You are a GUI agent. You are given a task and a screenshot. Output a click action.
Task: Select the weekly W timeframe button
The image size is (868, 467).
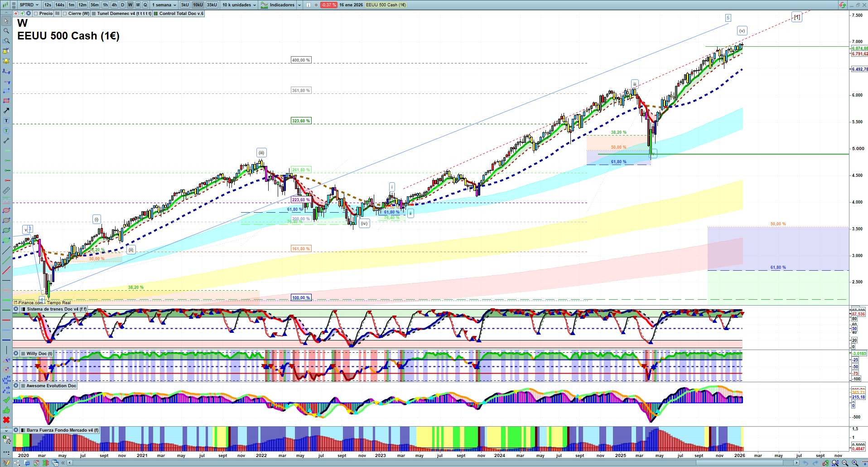[x=130, y=5]
